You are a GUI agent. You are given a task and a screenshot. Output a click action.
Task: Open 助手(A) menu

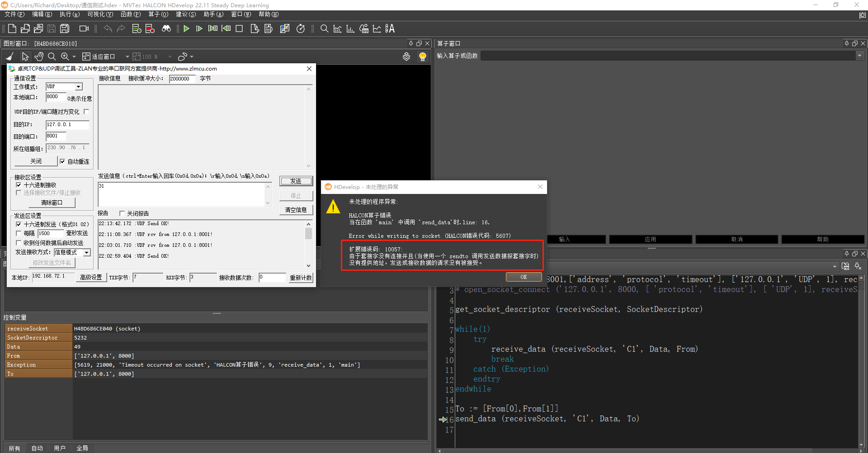click(x=213, y=14)
